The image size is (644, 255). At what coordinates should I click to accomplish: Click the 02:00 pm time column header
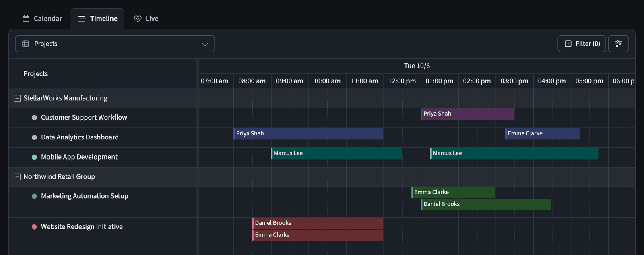[x=477, y=81]
